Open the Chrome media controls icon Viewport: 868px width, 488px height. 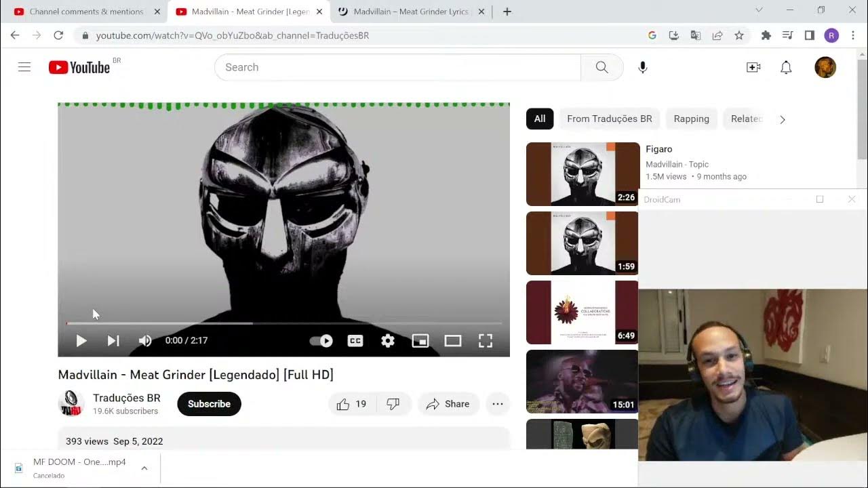pyautogui.click(x=787, y=35)
